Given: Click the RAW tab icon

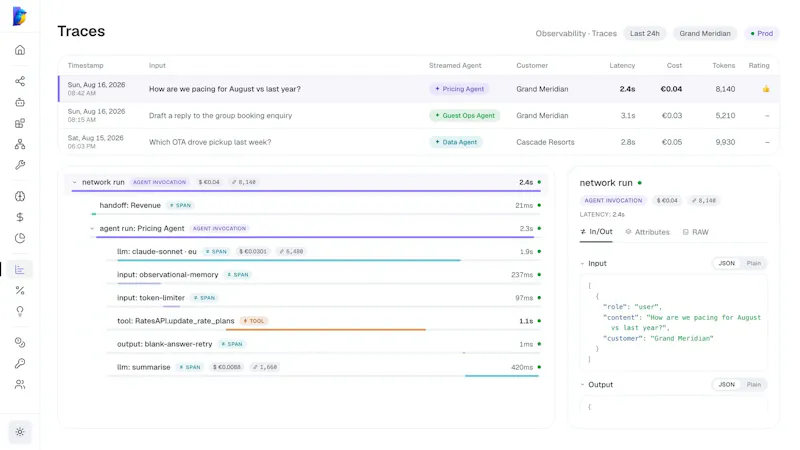Looking at the screenshot, I should click(686, 232).
